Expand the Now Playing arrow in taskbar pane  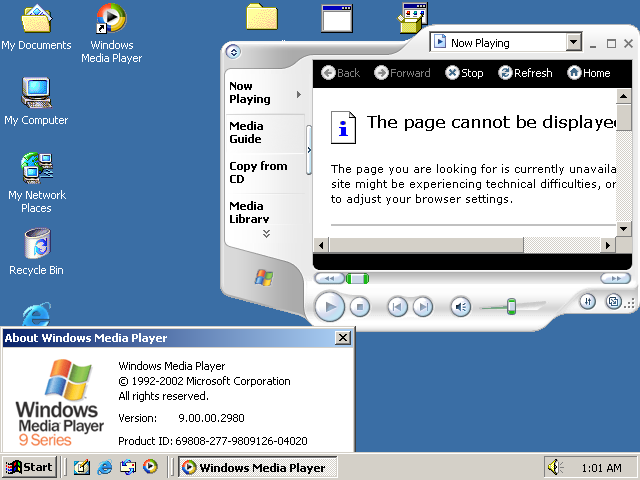pyautogui.click(x=299, y=94)
